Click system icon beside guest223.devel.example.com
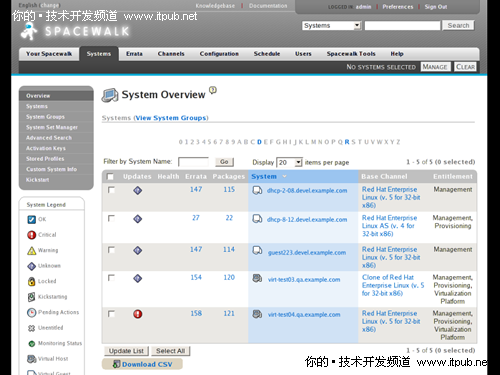 [x=257, y=250]
